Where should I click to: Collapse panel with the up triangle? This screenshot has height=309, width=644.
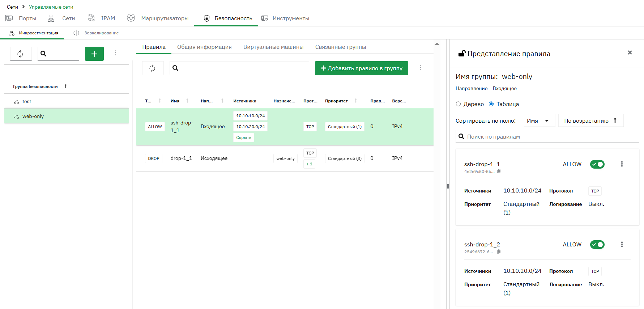[x=437, y=44]
